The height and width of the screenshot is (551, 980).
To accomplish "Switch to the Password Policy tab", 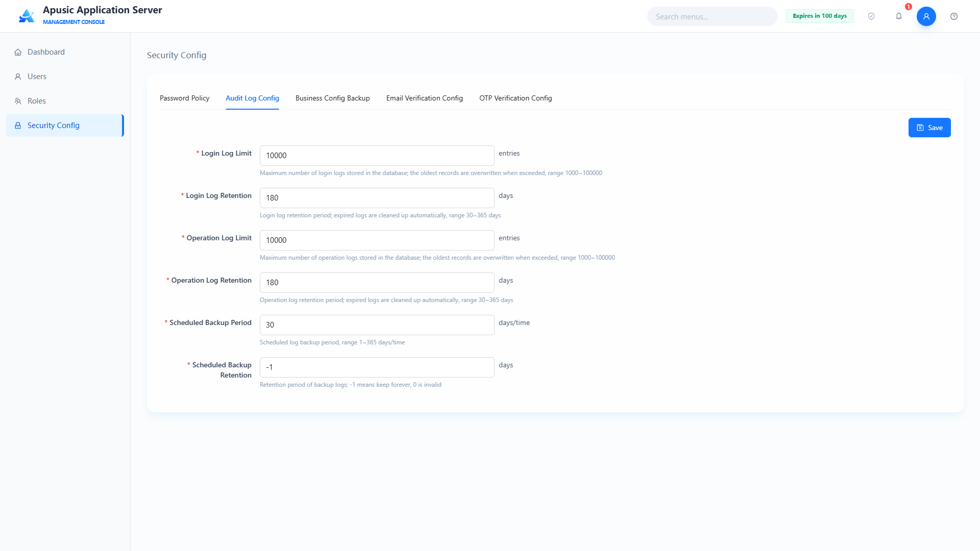I will pyautogui.click(x=185, y=98).
